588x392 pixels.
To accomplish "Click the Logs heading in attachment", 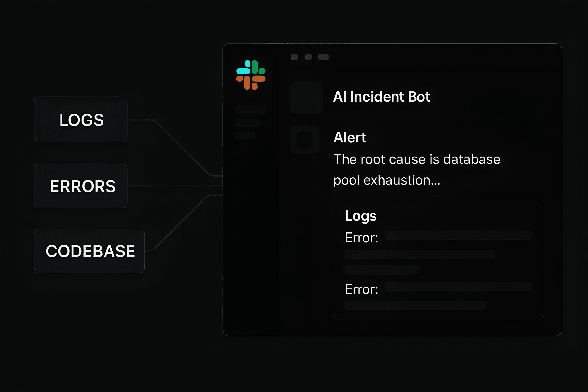I will [x=360, y=216].
